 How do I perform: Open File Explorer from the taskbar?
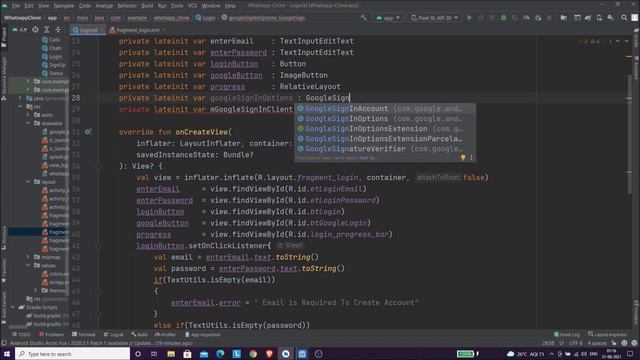point(171,354)
